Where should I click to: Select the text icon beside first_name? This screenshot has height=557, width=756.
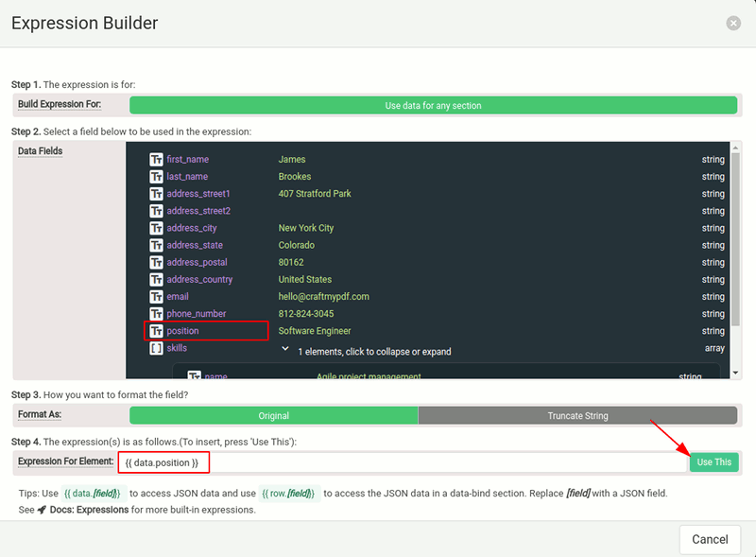pyautogui.click(x=157, y=159)
